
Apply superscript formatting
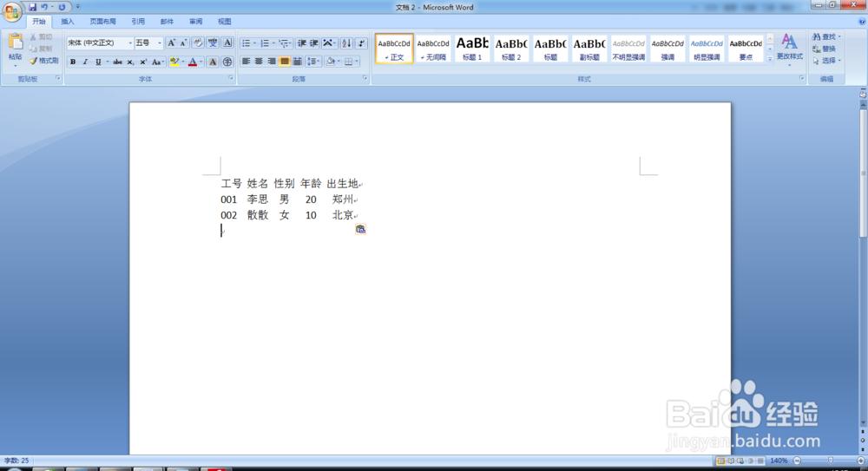143,62
